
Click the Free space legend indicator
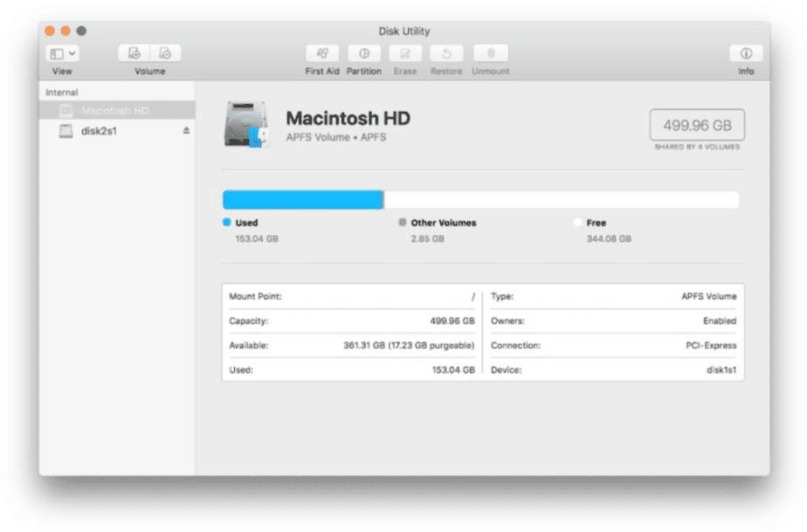tap(577, 223)
